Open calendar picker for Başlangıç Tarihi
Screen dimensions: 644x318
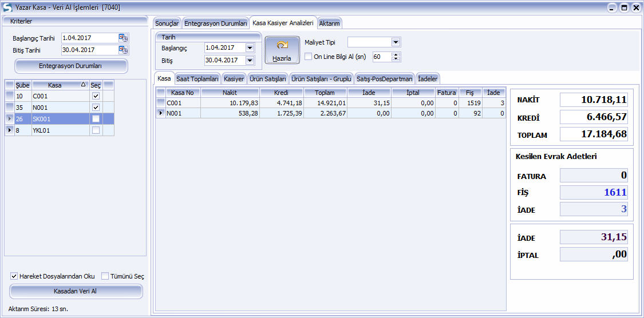pos(123,38)
